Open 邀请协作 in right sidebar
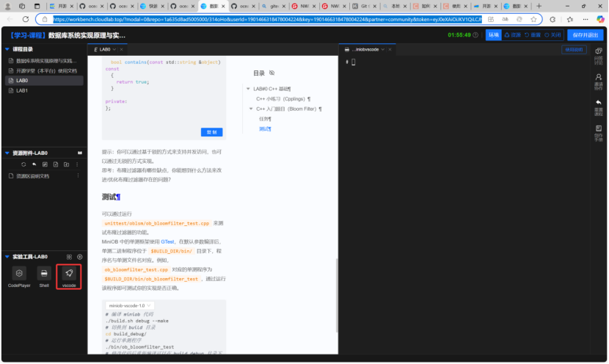The width and height of the screenshot is (609, 364). coord(599,82)
